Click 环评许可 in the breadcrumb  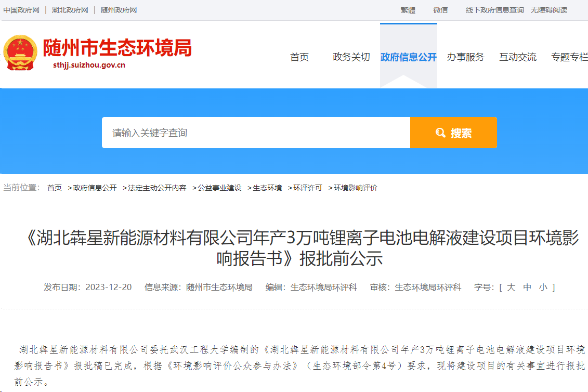307,188
